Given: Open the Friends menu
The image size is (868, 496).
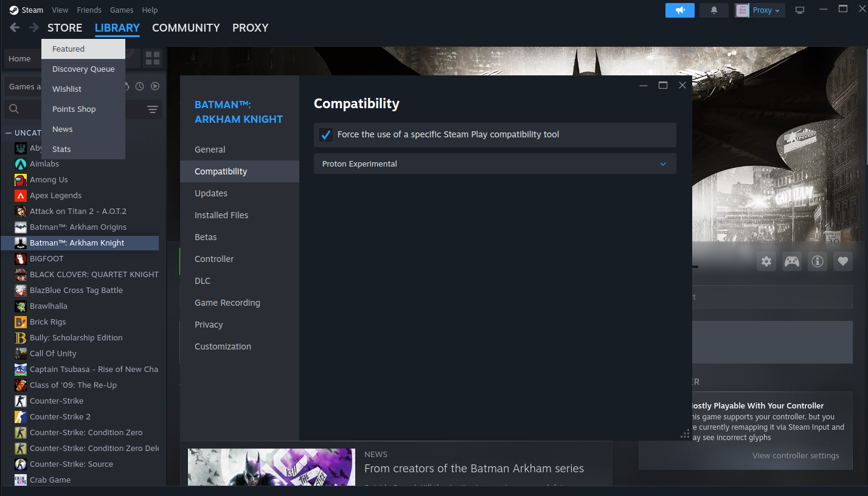Looking at the screenshot, I should [89, 10].
